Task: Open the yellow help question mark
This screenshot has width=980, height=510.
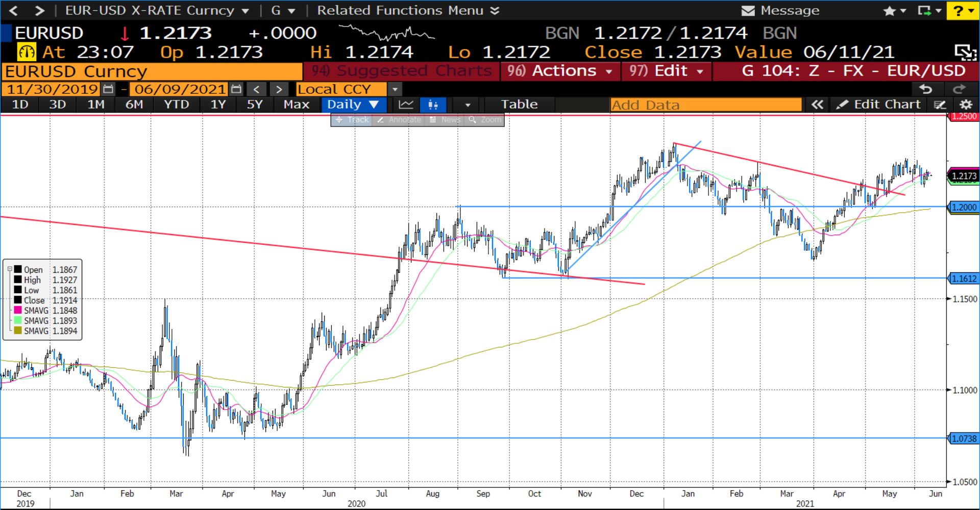Action: coord(962,11)
